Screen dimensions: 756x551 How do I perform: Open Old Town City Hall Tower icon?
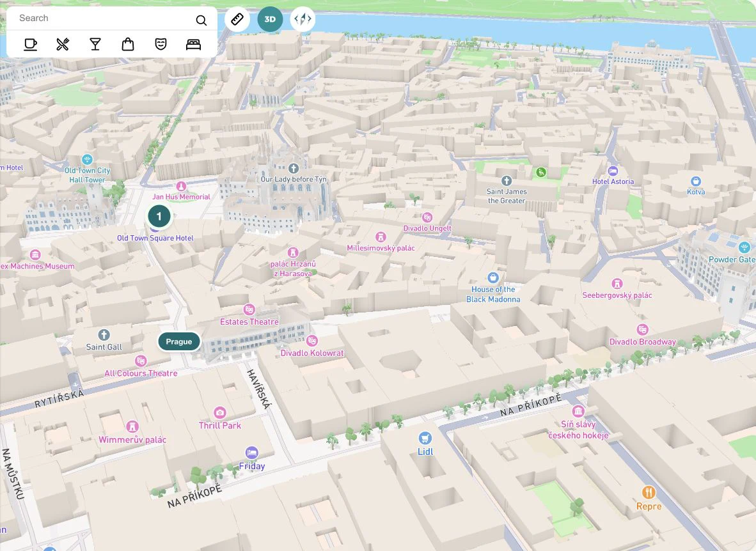pos(87,159)
